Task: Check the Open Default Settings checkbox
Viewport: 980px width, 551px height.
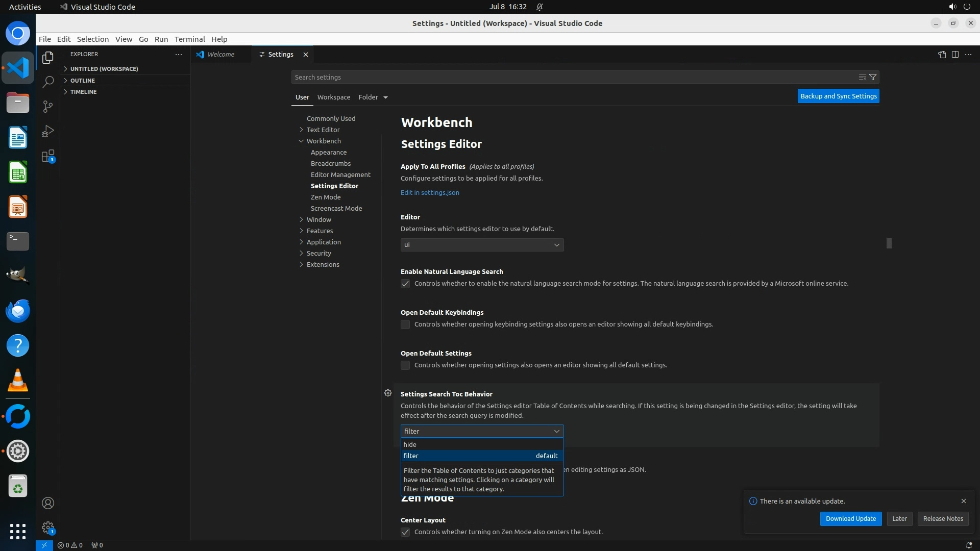Action: point(405,365)
